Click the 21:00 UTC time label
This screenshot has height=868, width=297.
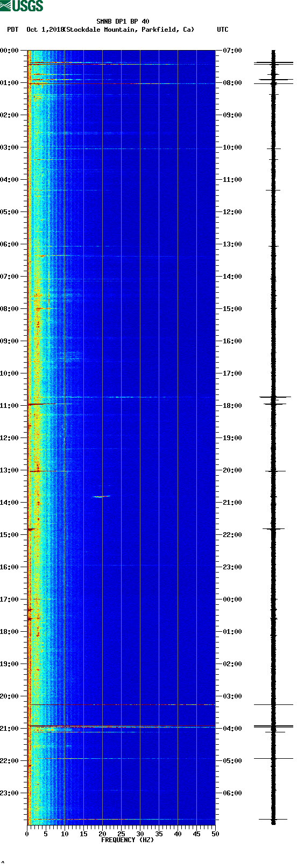pos(232,503)
